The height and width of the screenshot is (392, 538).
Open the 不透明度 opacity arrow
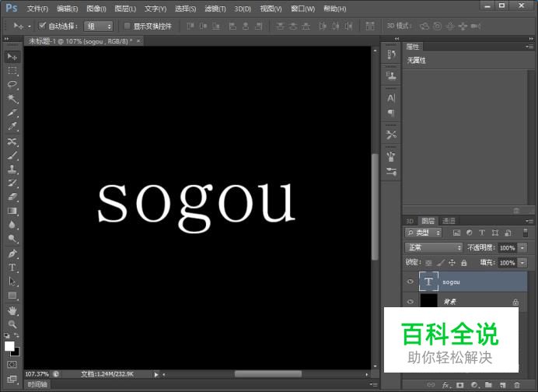tap(522, 247)
